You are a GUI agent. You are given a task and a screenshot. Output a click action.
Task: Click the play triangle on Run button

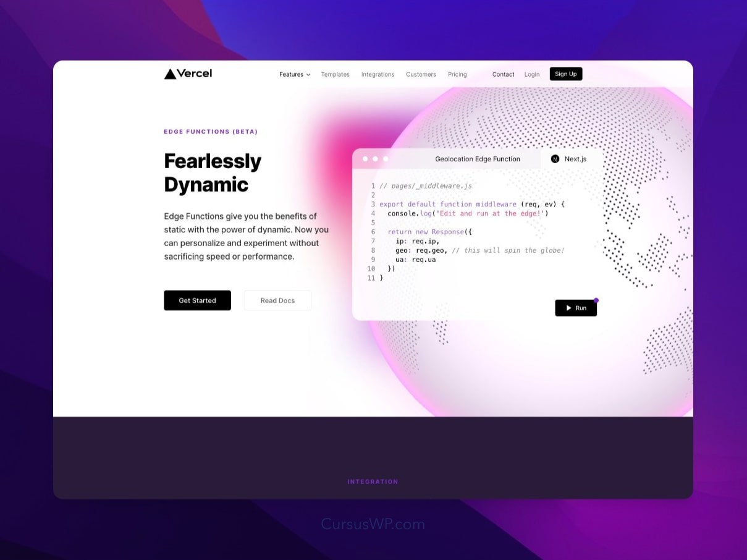tap(568, 308)
